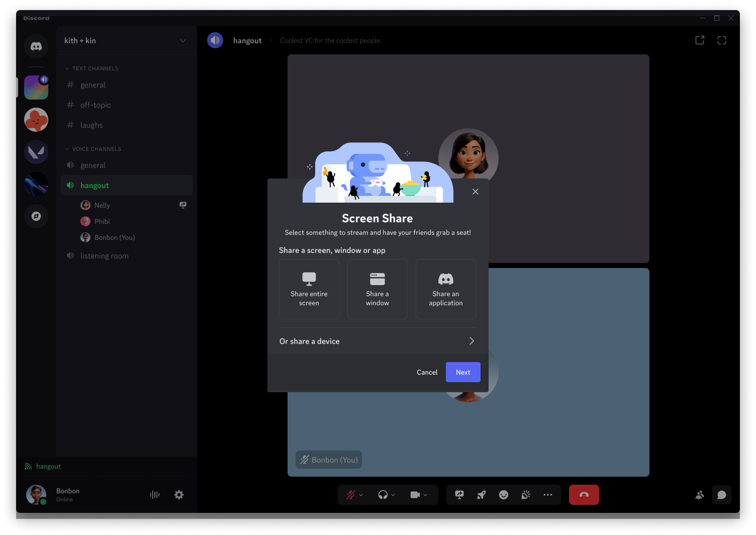This screenshot has width=756, height=535.
Task: Choose Share an application option
Action: (446, 289)
